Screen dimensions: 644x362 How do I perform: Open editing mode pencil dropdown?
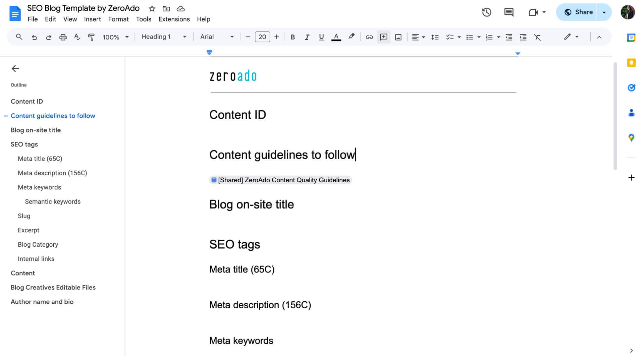571,37
